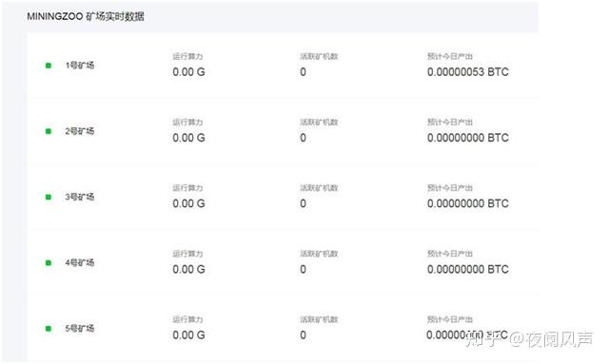Screen dimensions: 609x364
Task: Open the 3号矿场 entry
Action: 80,197
